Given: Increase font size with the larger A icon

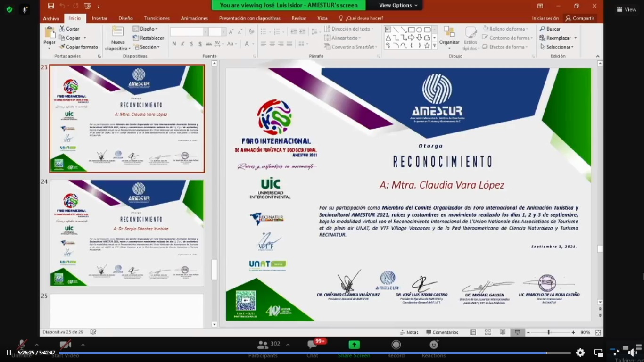Looking at the screenshot, I should click(x=231, y=32).
